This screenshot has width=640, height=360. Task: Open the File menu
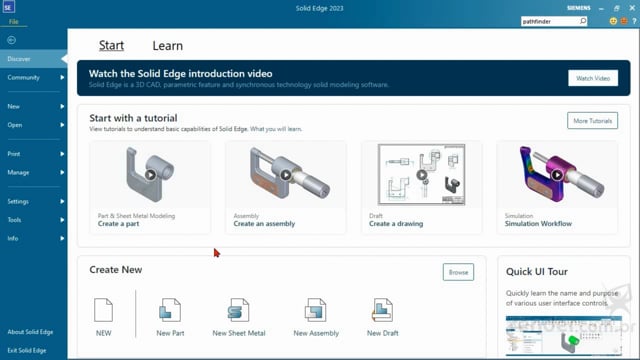13,22
